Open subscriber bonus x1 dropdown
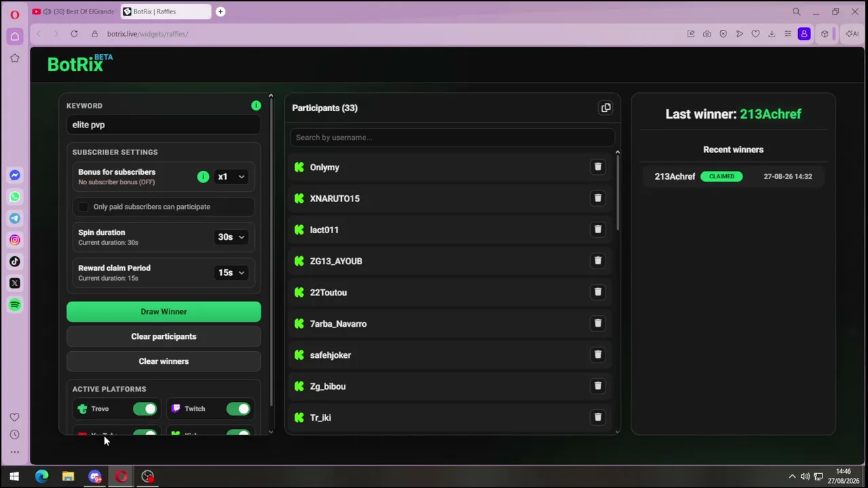 231,177
